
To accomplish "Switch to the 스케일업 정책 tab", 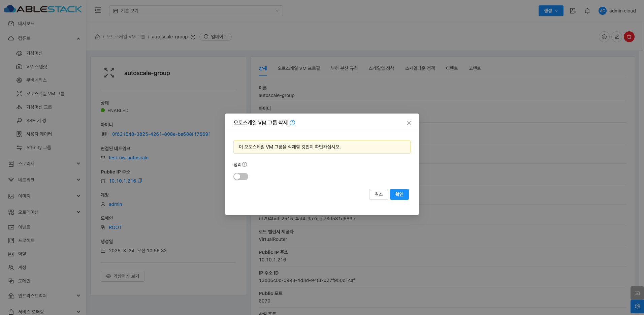I will 381,68.
